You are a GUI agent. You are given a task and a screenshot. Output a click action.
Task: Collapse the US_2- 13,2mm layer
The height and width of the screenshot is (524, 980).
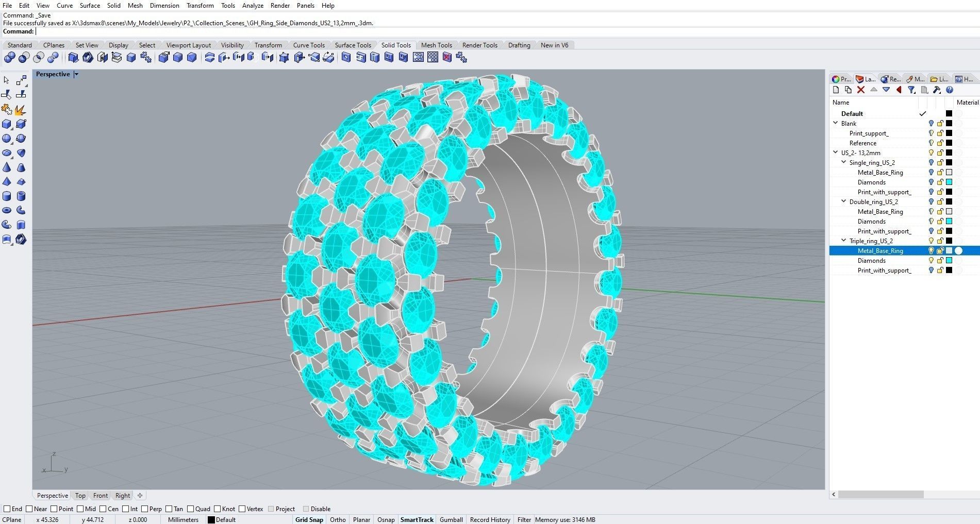pyautogui.click(x=836, y=153)
